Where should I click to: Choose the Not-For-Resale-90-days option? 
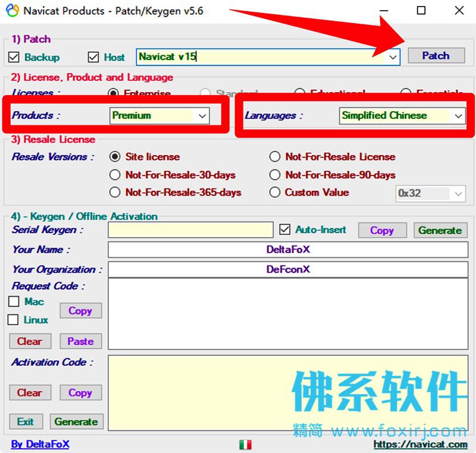[275, 175]
